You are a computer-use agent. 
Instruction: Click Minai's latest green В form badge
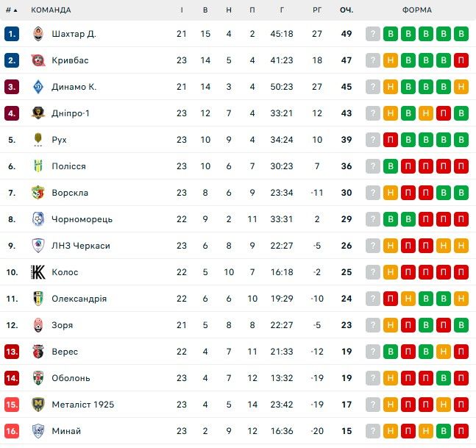click(426, 431)
